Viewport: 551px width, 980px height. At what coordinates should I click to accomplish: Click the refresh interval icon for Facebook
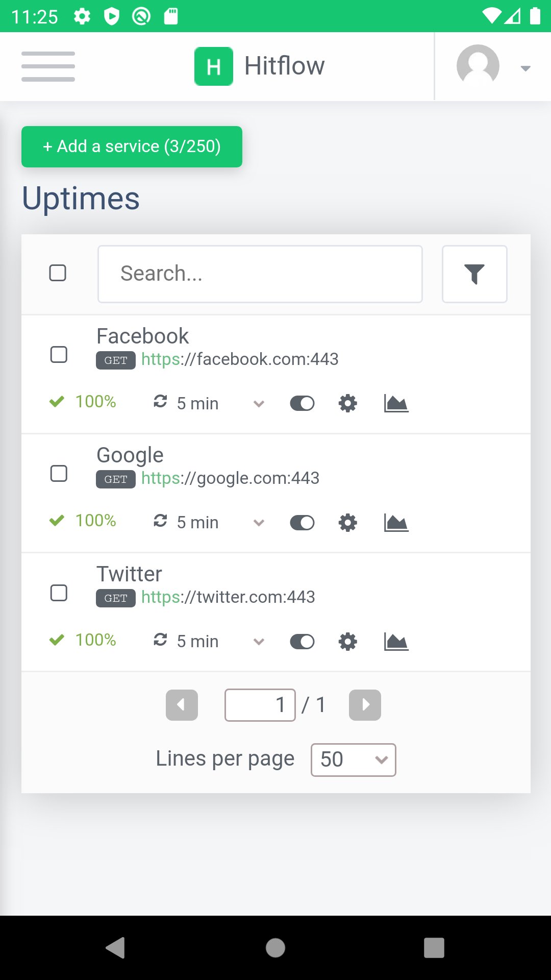click(x=161, y=403)
